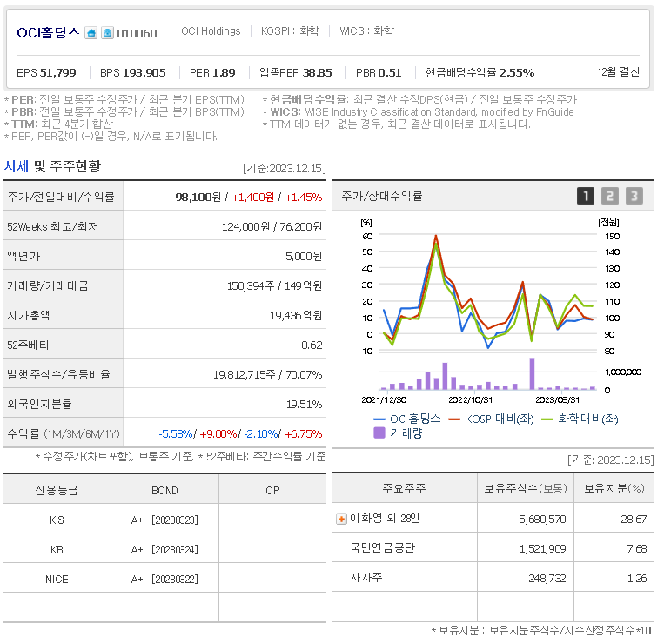
Task: Click the 1M return -5.58%
Action: coord(176,434)
